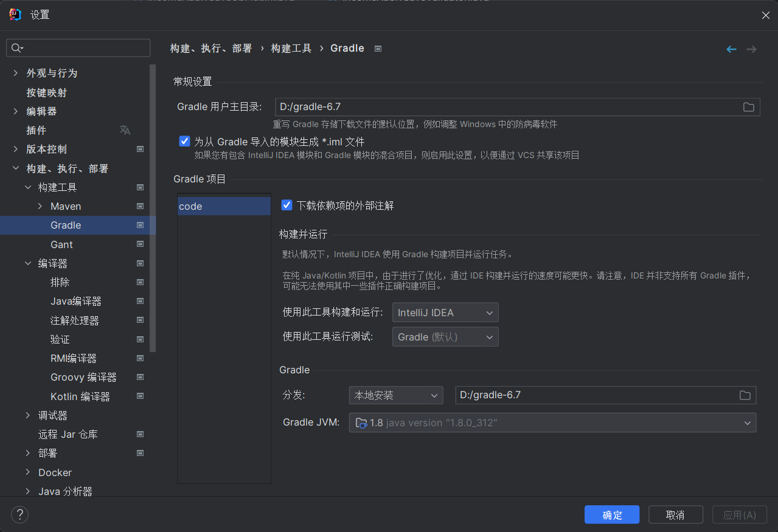Go forward using the right arrow icon

pos(751,49)
